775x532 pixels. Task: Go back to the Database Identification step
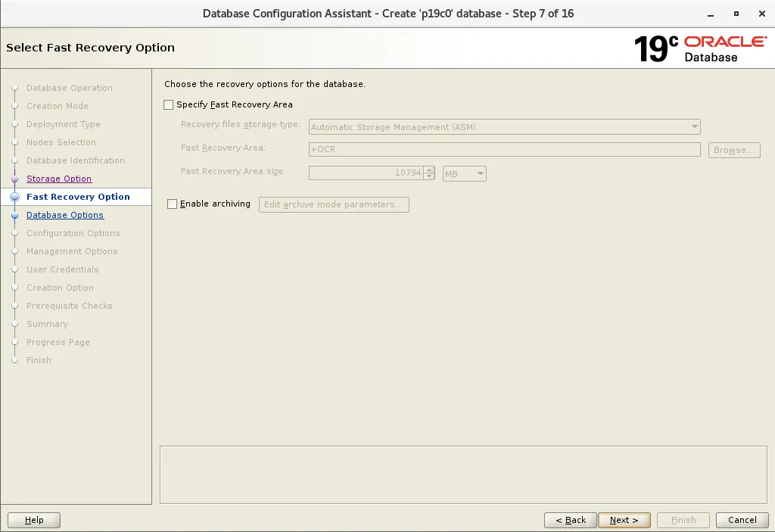(x=76, y=160)
